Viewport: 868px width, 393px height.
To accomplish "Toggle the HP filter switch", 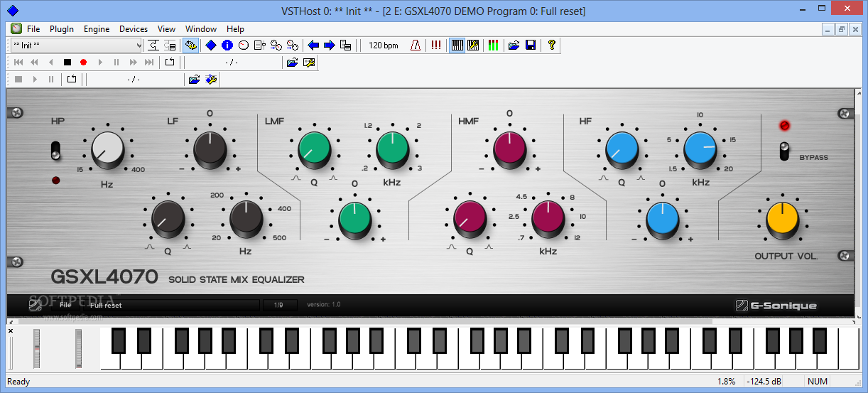I will coord(56,151).
